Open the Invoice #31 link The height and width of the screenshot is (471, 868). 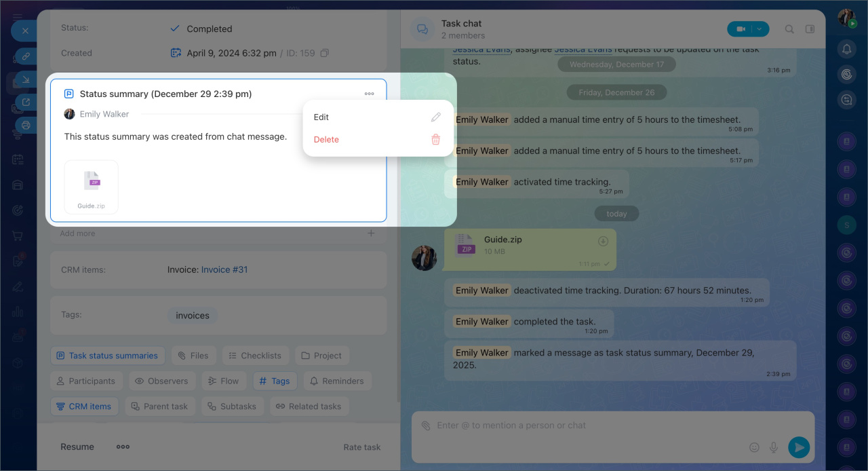click(224, 269)
